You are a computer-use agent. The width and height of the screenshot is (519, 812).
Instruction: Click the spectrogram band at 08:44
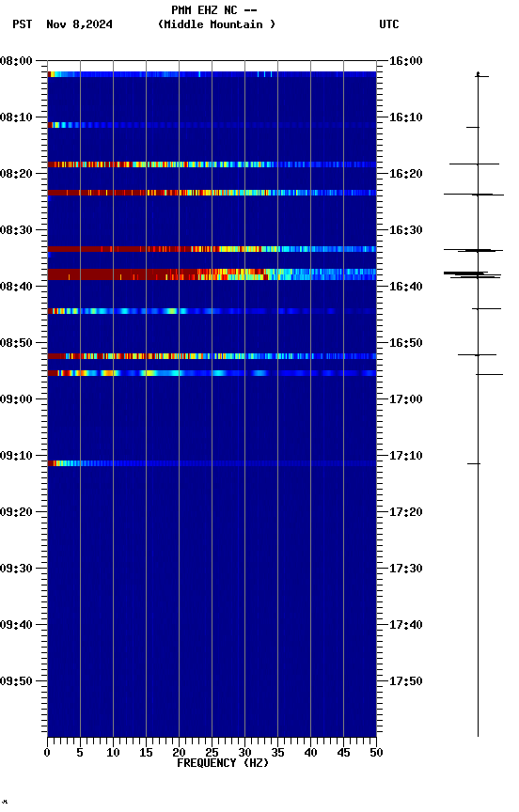tap(212, 311)
